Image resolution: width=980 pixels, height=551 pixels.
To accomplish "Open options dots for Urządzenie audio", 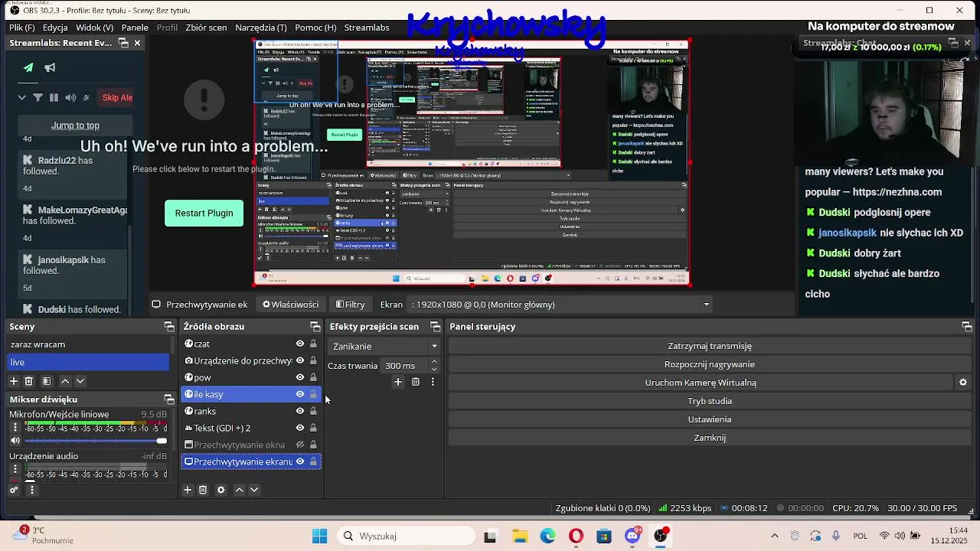I will [x=15, y=470].
